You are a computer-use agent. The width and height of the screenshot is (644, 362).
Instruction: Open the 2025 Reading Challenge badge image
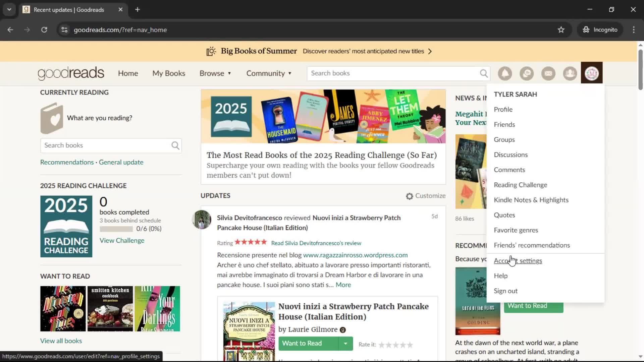[66, 227]
